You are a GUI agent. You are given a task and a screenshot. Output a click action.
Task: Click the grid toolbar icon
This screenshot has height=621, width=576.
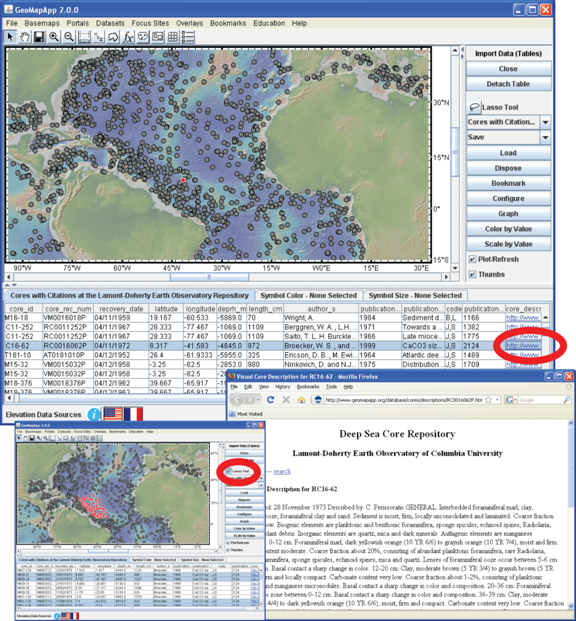pos(172,37)
